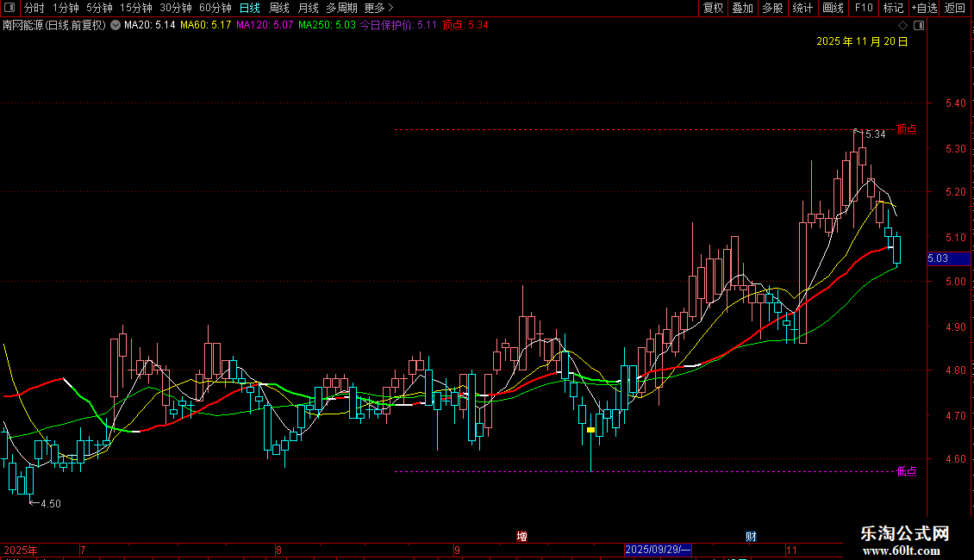
Task: Click the 5.40 price axis label
Action: (955, 103)
